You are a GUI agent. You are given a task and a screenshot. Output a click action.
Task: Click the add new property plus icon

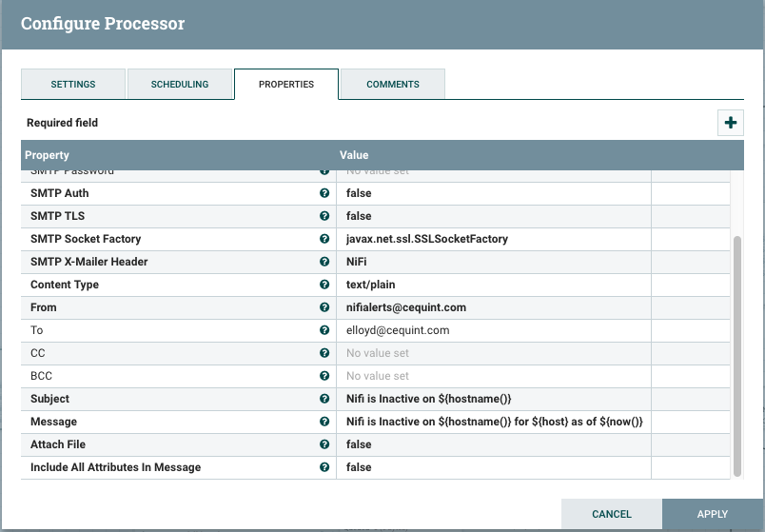click(x=730, y=123)
